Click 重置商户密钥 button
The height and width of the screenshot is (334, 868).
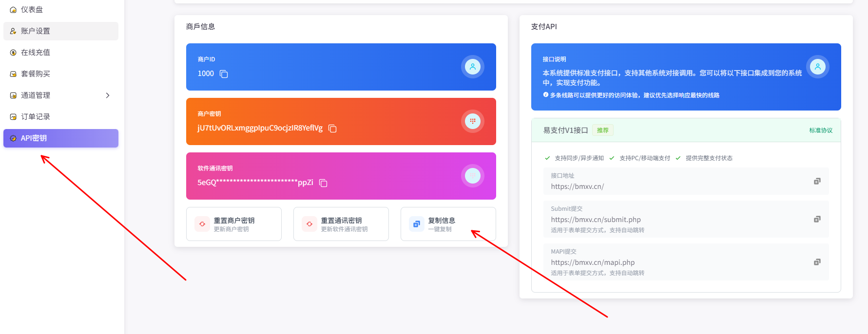[x=234, y=224]
